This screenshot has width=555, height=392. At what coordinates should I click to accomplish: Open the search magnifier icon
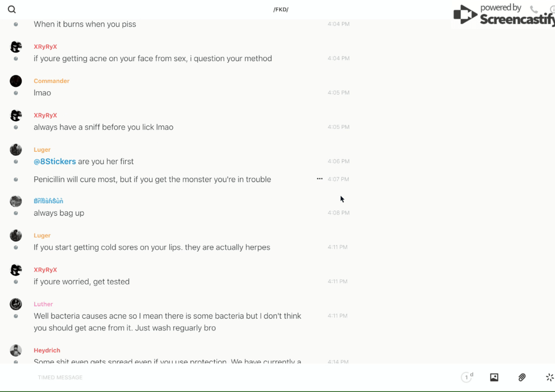(12, 10)
